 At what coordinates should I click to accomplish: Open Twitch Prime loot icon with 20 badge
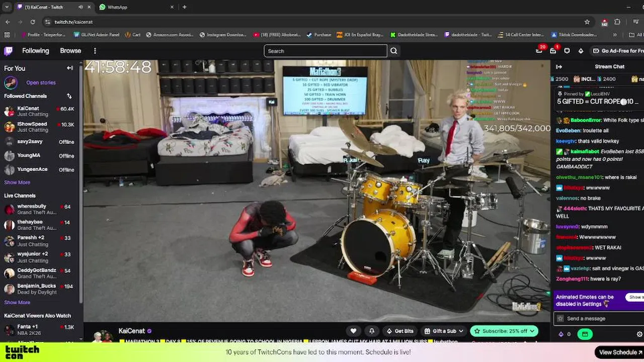[x=539, y=51]
